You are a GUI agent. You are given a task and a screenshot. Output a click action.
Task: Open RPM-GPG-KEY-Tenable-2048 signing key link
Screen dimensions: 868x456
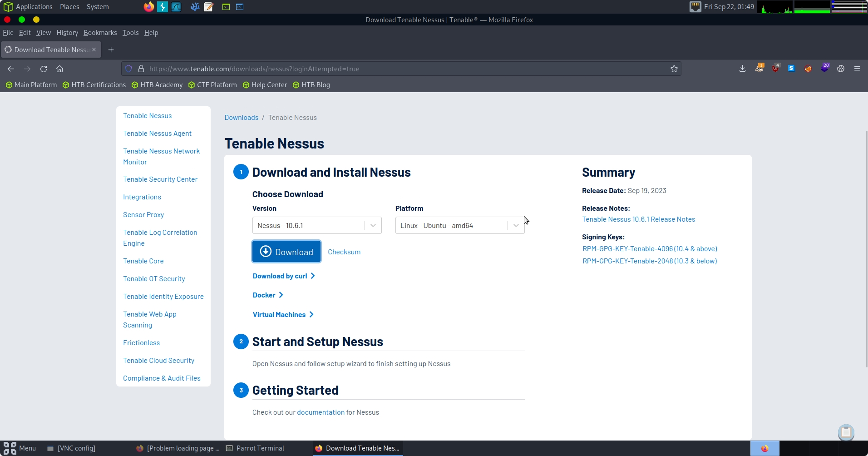pos(650,261)
